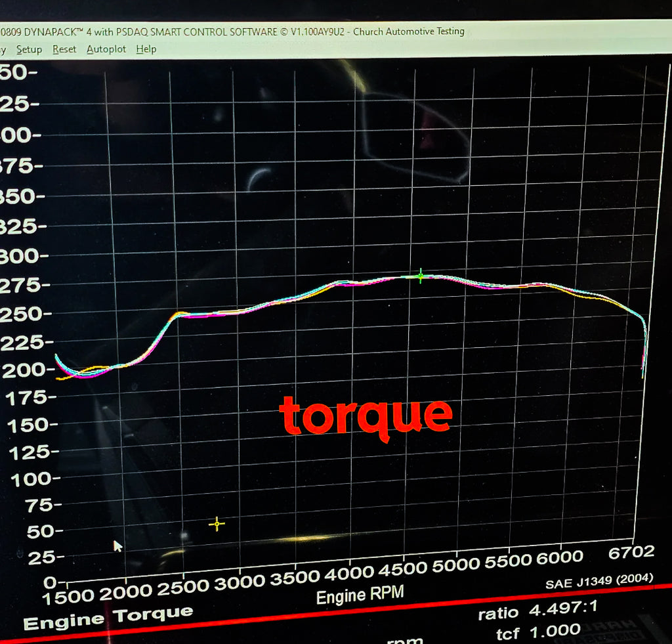Click the red torque watermark text
Viewport: 672px width, 644px height.
point(366,414)
